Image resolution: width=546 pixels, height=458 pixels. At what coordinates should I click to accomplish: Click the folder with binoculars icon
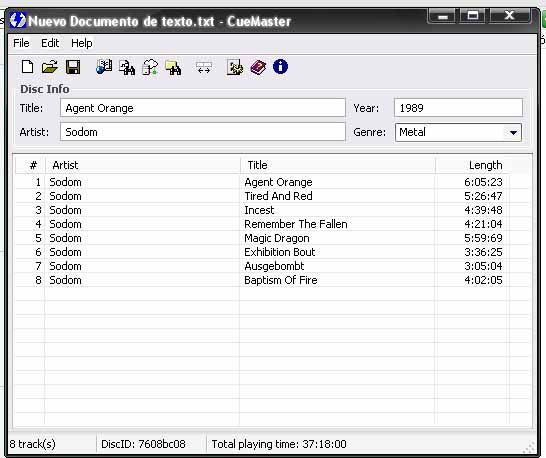click(173, 67)
